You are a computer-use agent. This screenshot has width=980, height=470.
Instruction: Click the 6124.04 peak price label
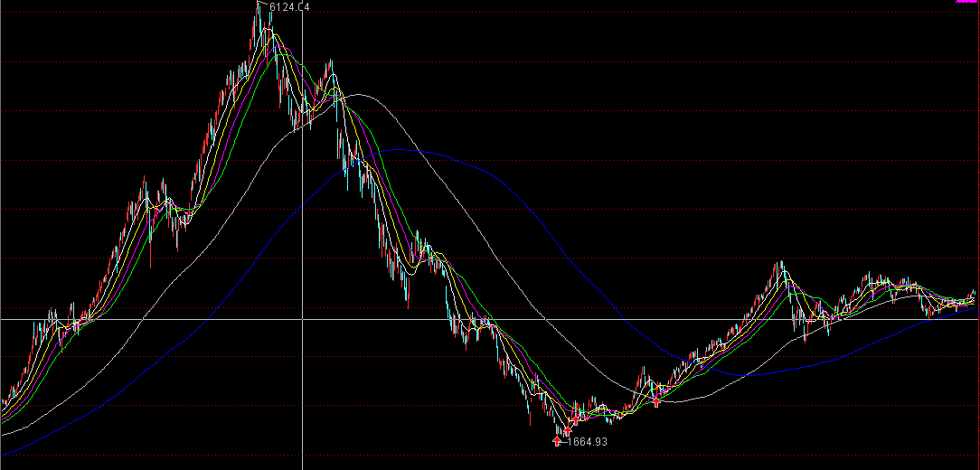(290, 7)
